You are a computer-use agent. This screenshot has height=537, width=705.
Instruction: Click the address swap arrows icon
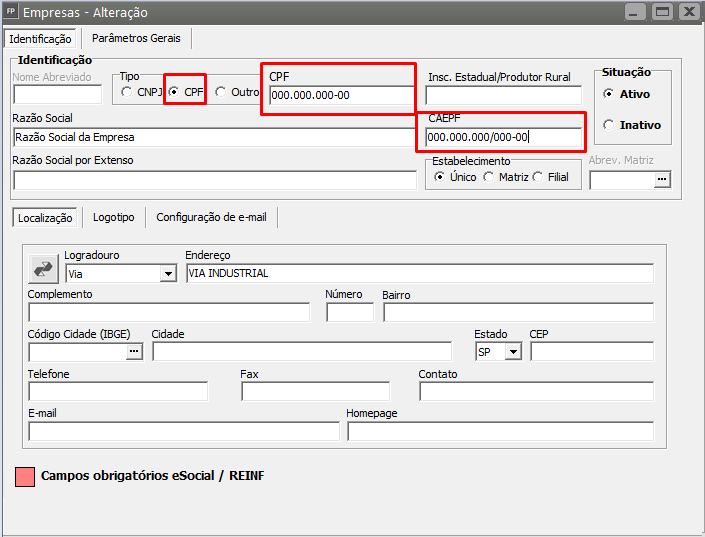(x=44, y=269)
